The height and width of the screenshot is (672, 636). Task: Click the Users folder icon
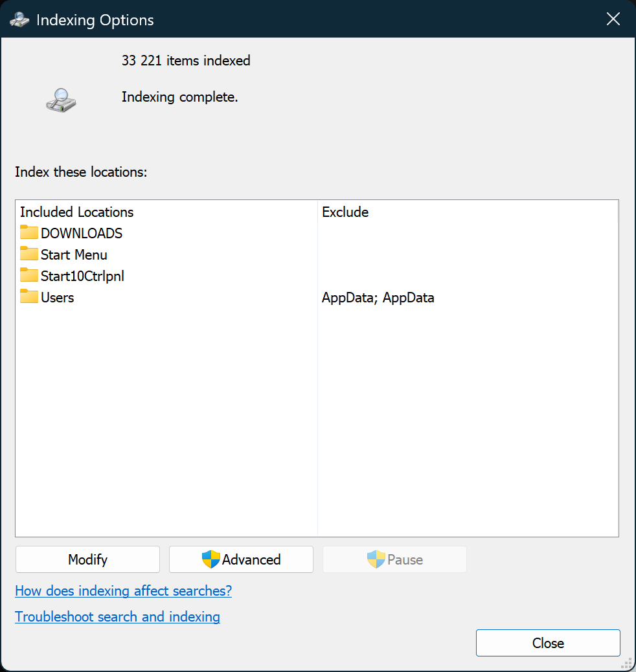pos(29,297)
